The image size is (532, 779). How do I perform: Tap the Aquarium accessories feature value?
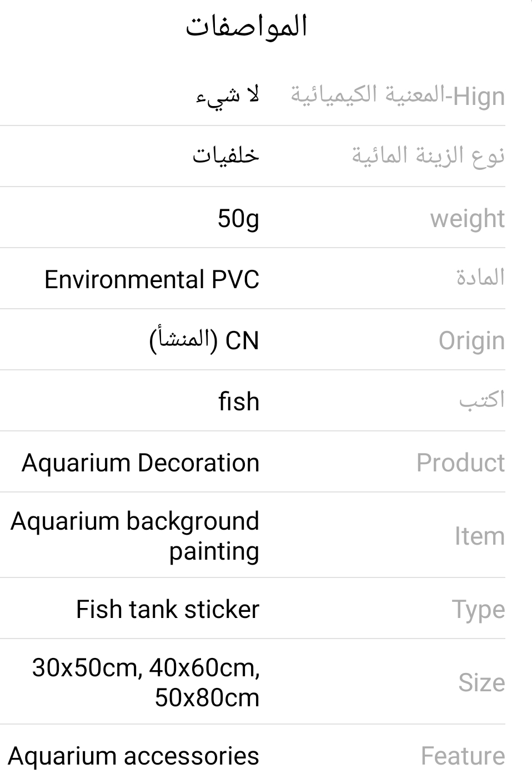pyautogui.click(x=134, y=756)
